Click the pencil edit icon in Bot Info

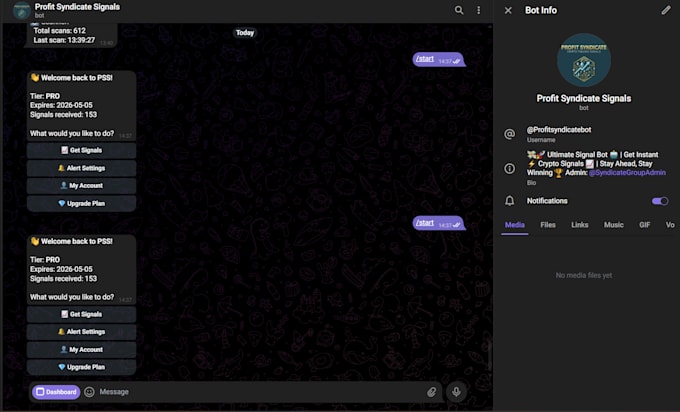click(666, 10)
